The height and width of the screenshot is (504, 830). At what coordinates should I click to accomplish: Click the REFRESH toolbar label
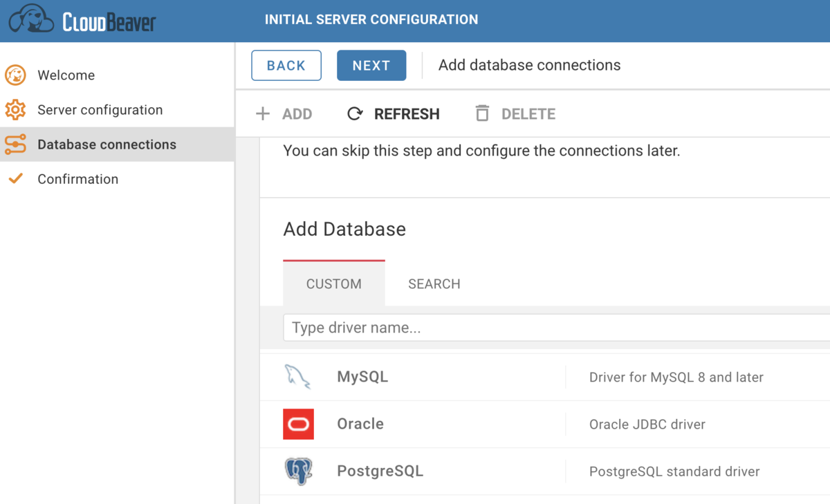pos(407,114)
